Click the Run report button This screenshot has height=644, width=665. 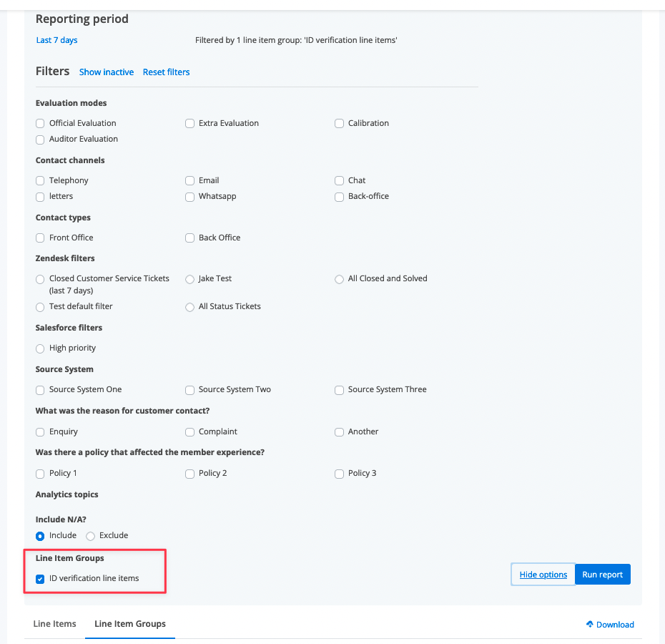602,575
